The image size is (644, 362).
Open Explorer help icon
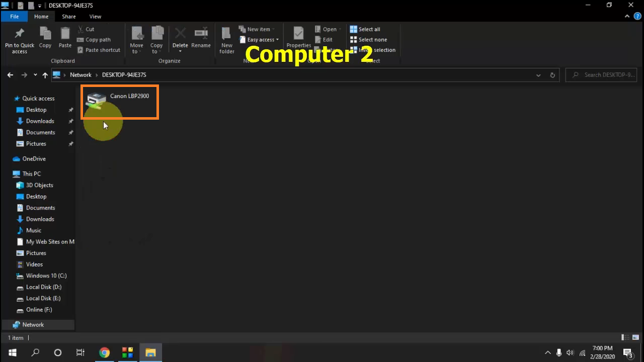[637, 16]
